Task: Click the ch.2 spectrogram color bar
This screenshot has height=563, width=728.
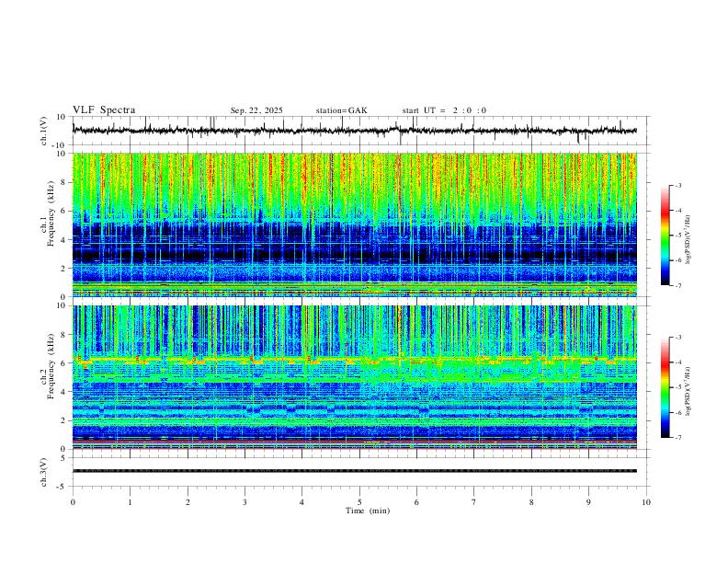Action: [665, 387]
